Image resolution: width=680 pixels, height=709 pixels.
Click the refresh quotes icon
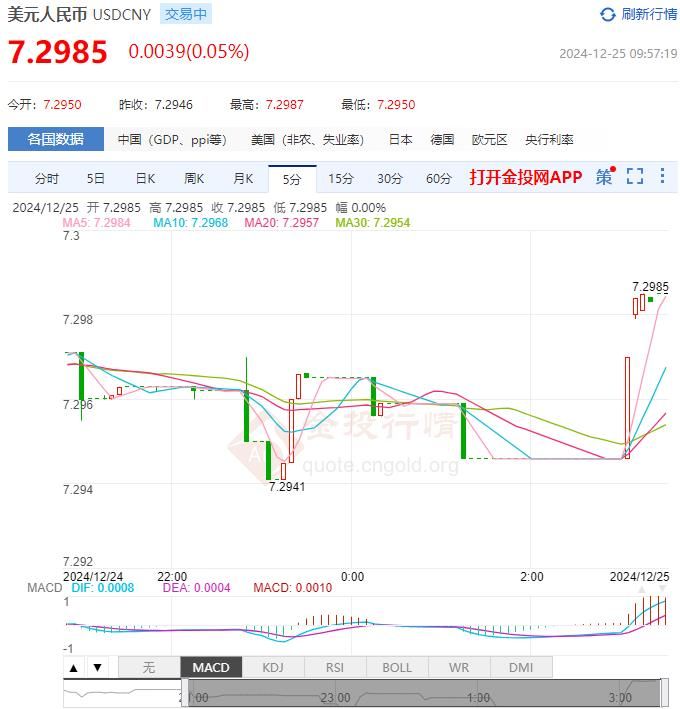(608, 14)
